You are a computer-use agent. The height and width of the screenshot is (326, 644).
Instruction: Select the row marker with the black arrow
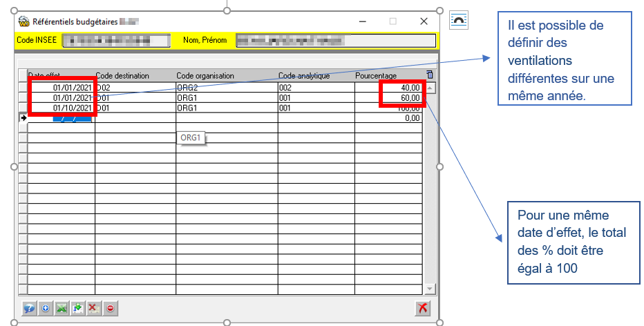coord(23,118)
